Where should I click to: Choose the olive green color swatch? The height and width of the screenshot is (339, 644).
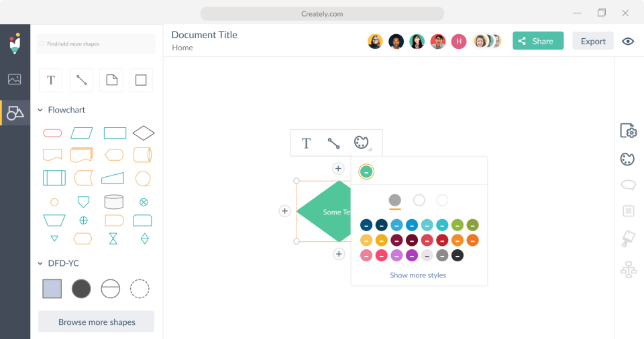pos(472,225)
